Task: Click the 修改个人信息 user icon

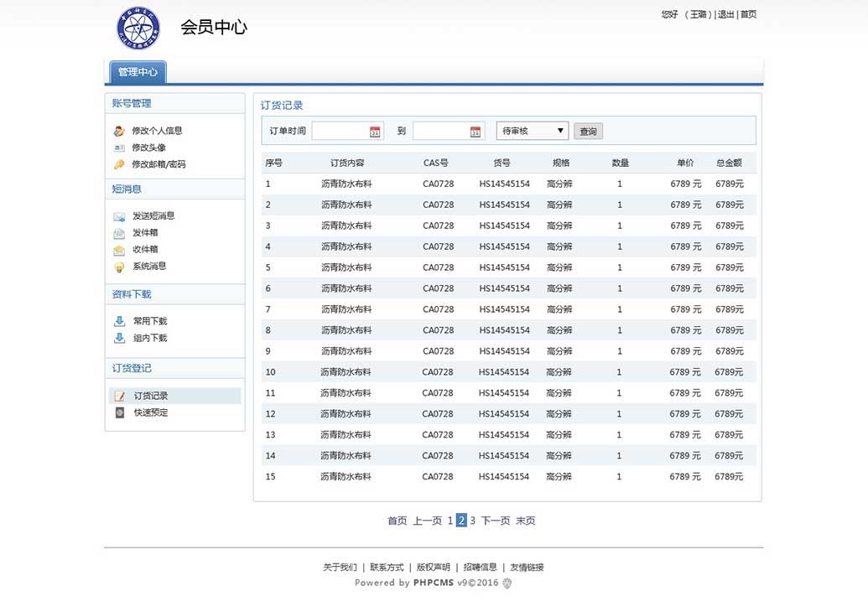Action: click(119, 131)
